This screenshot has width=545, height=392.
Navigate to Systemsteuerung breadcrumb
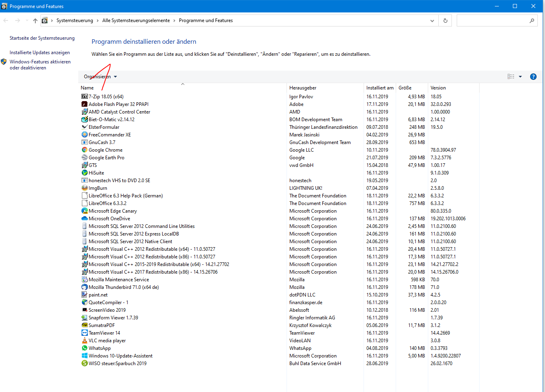75,20
